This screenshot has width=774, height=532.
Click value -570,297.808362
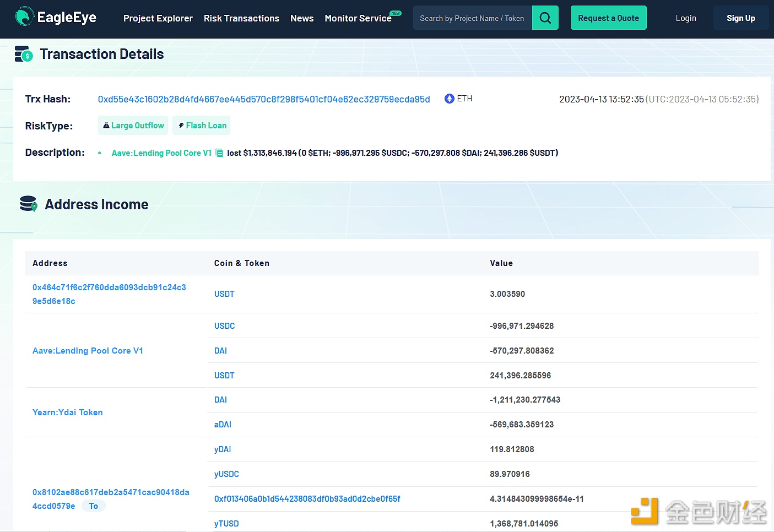click(x=522, y=351)
